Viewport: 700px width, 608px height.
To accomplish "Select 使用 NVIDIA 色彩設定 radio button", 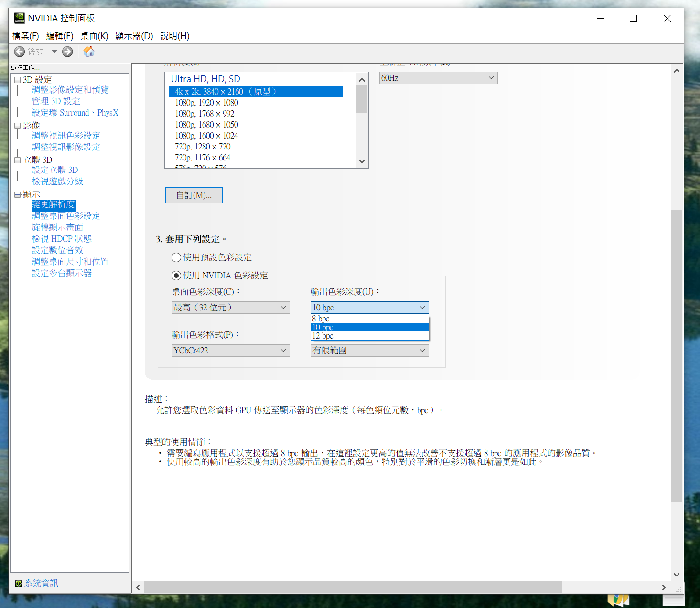I will [176, 276].
